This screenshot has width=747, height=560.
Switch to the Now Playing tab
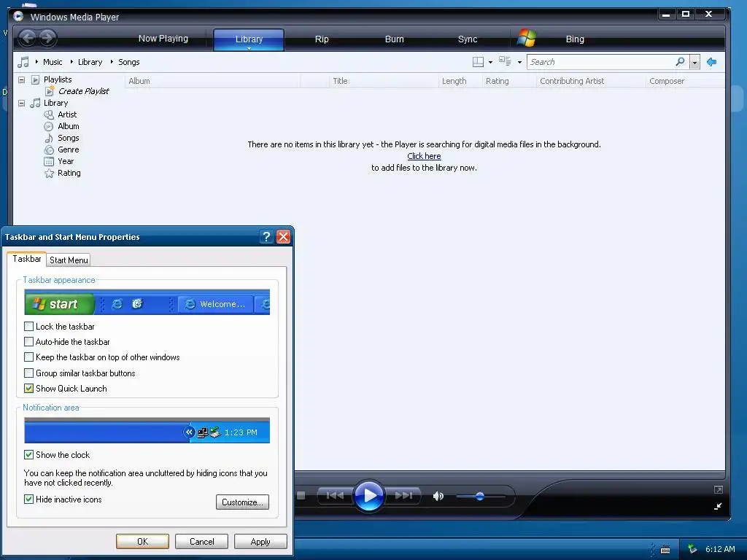(163, 39)
